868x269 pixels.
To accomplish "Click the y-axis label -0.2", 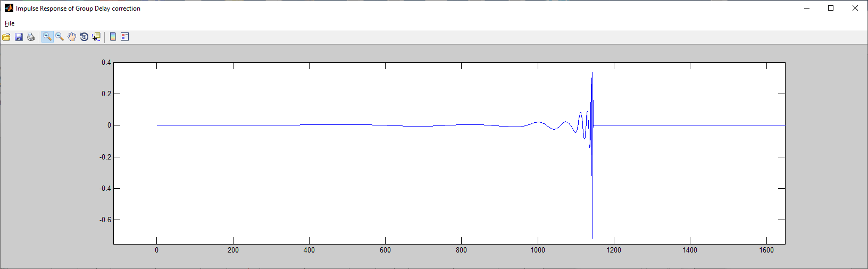I will (x=105, y=157).
